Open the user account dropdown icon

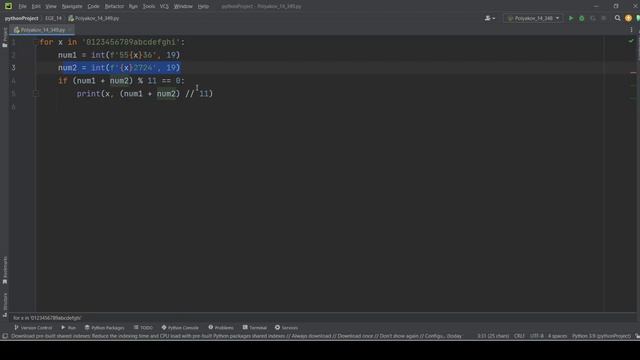489,18
